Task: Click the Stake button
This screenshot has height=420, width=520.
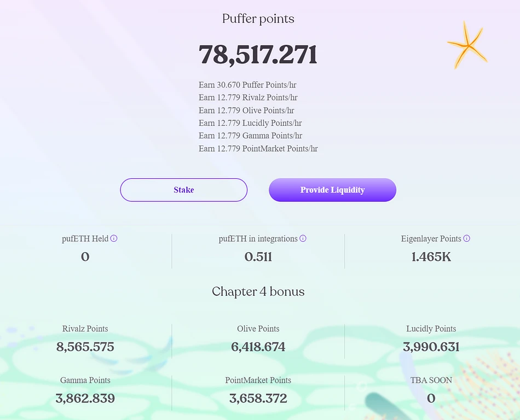Action: click(x=184, y=190)
